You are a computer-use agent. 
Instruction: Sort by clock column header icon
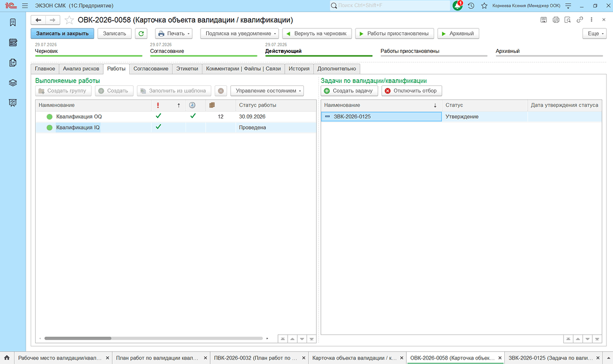coord(192,105)
